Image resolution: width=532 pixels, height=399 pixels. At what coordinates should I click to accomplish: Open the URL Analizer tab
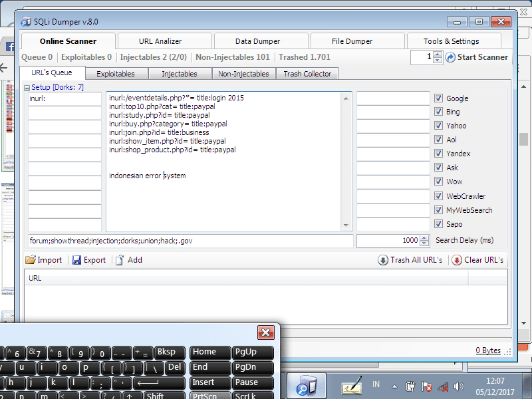tap(164, 41)
